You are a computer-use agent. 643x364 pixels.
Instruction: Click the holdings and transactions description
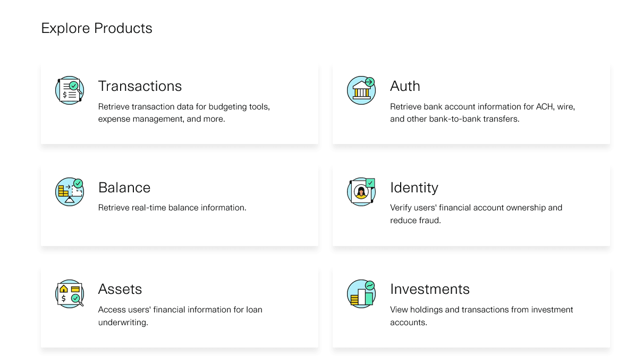[x=481, y=316]
